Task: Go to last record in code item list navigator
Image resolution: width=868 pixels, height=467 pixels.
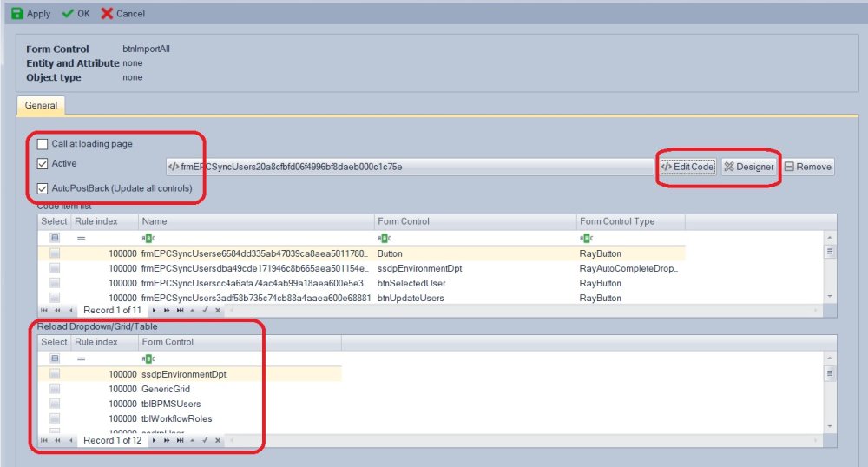Action: click(x=180, y=311)
